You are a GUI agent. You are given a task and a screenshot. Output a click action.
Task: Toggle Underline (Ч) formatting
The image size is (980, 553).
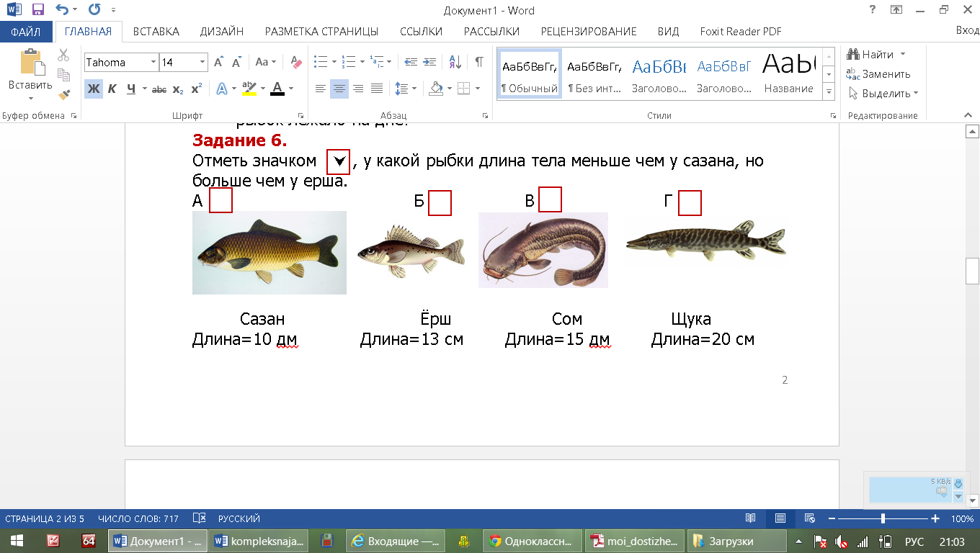coord(131,89)
